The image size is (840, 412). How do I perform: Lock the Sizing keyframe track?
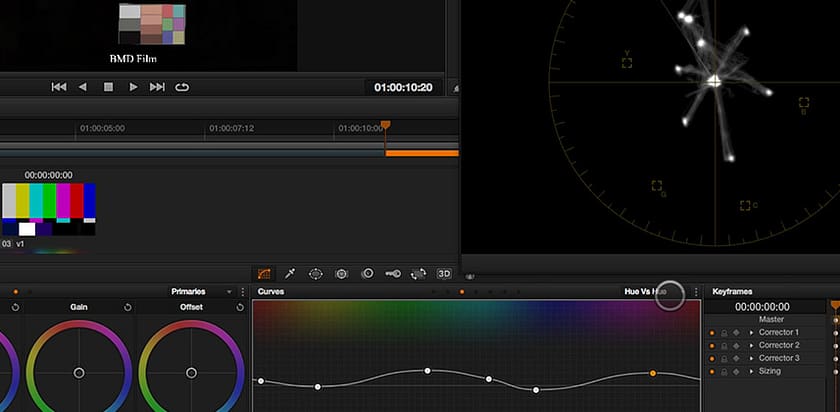point(724,371)
